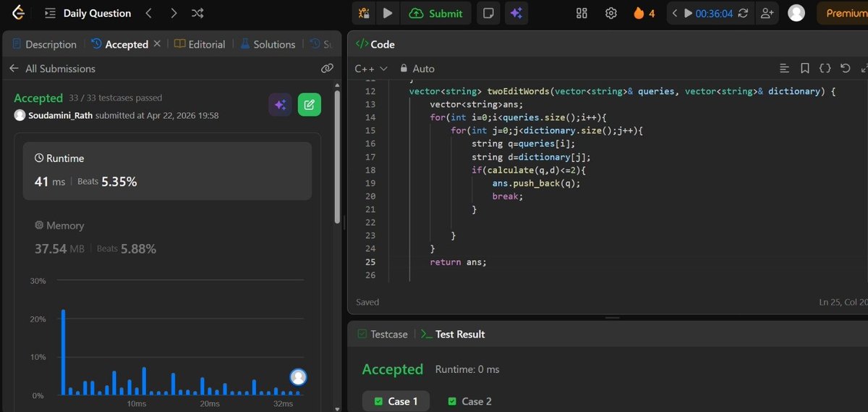Open settings gear icon
This screenshot has height=412, width=868.
611,13
